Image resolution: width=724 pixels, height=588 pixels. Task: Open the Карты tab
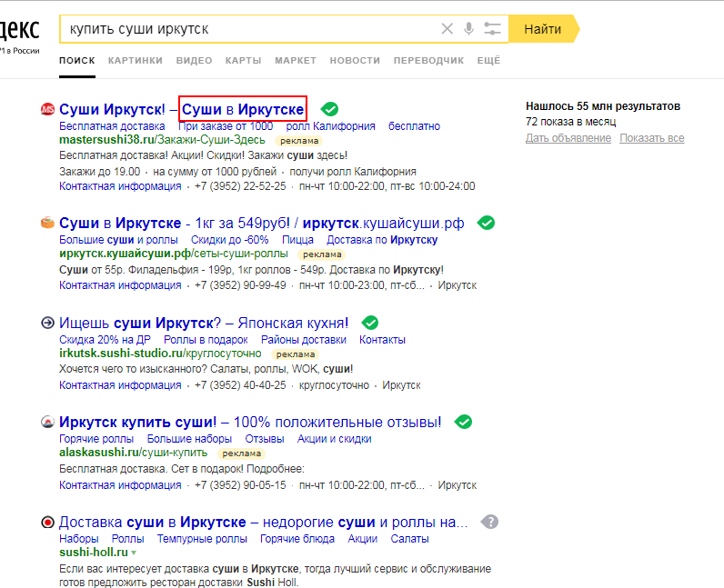[244, 61]
